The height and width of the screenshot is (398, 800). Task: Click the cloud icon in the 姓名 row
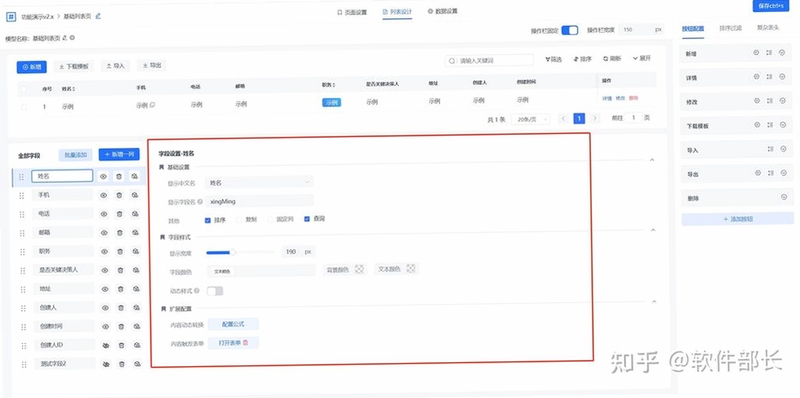[134, 176]
